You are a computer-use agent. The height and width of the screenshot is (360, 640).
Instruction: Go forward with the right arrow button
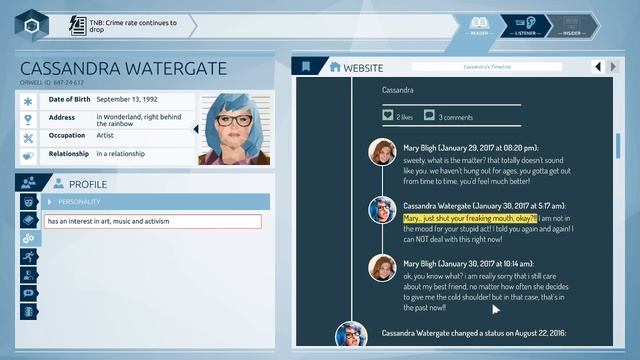[613, 67]
